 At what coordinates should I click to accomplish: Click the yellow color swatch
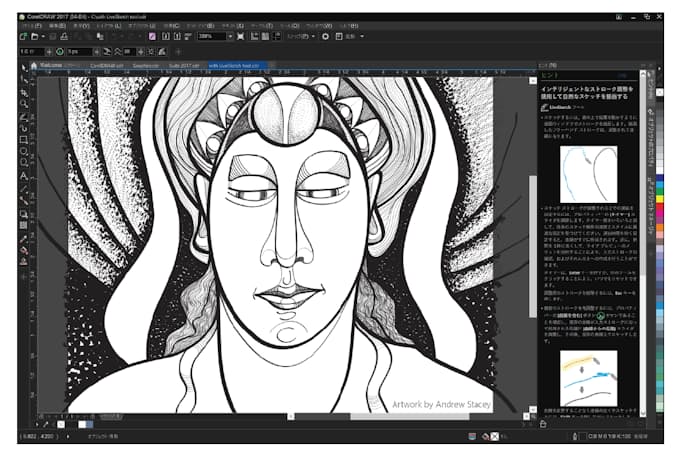pyautogui.click(x=660, y=199)
